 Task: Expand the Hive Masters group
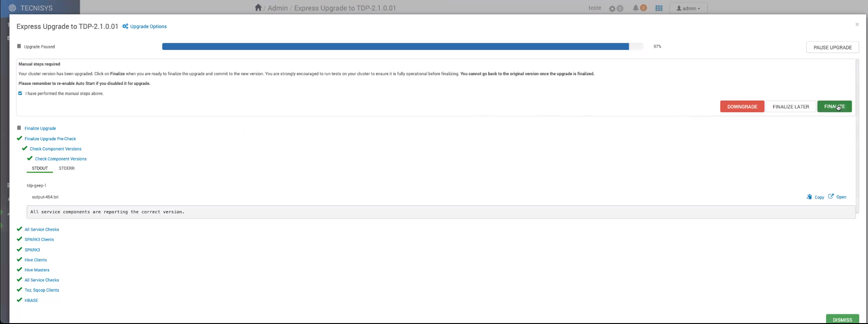[37, 270]
